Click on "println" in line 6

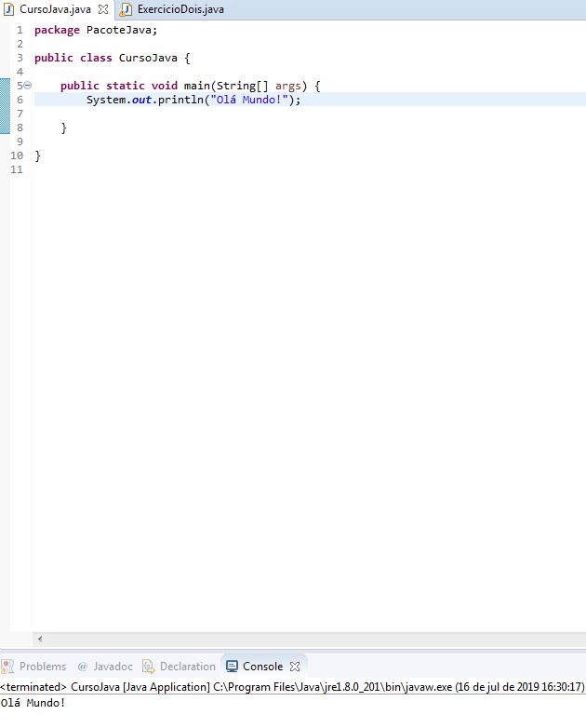pos(180,100)
